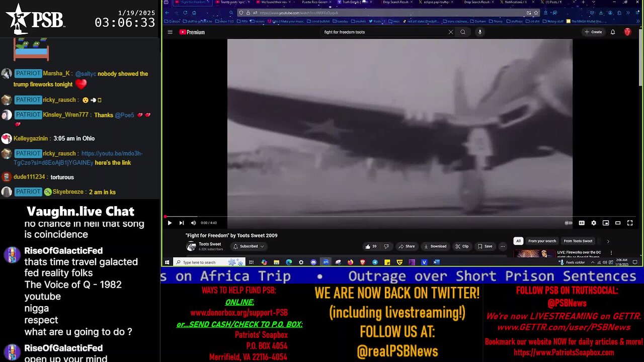Image resolution: width=644 pixels, height=362 pixels.
Task: Open Firefox from the taskbar
Action: click(x=350, y=262)
